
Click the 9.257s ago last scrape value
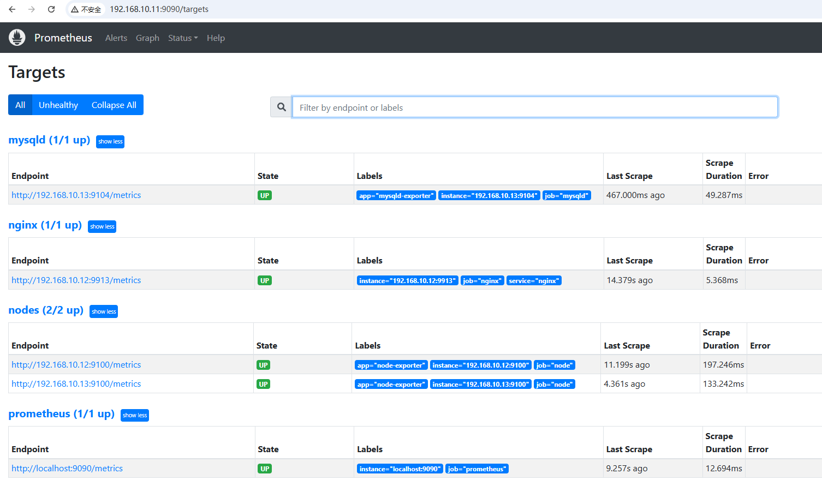627,469
